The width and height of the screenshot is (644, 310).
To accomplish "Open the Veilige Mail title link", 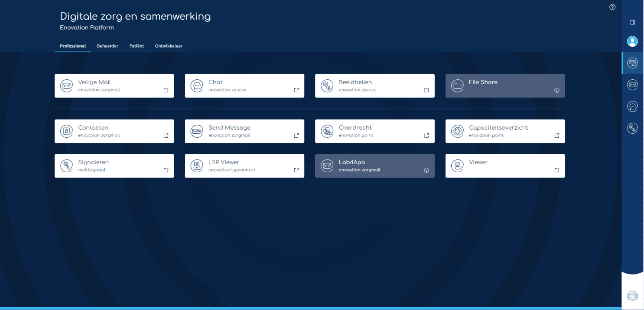I will coord(94,82).
